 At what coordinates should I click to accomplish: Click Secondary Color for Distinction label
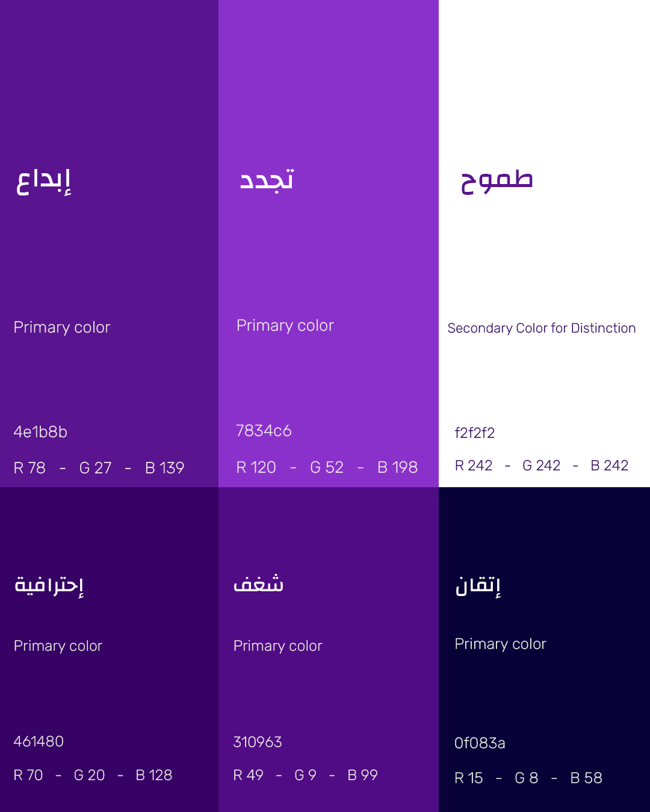pos(542,328)
